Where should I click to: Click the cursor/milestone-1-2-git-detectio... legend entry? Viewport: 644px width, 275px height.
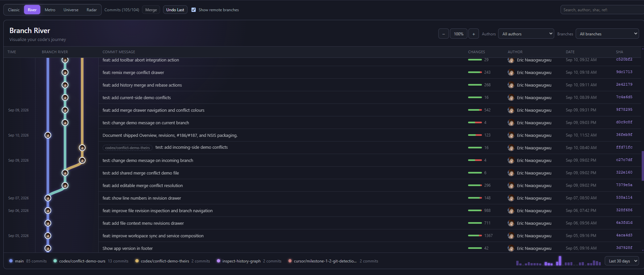click(x=333, y=261)
